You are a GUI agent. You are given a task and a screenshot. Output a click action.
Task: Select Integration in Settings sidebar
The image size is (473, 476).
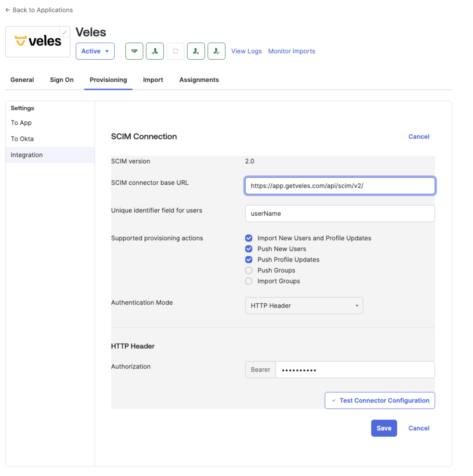click(50, 155)
